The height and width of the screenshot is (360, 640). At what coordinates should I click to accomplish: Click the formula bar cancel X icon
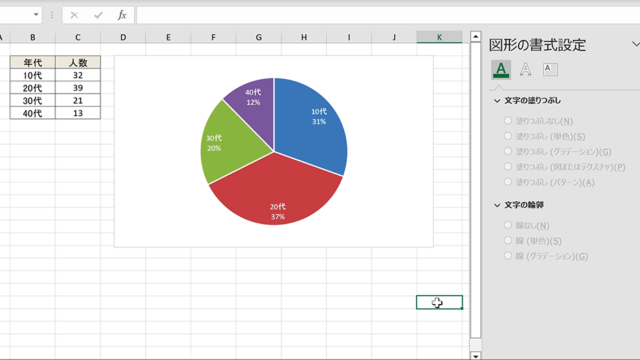pyautogui.click(x=74, y=16)
